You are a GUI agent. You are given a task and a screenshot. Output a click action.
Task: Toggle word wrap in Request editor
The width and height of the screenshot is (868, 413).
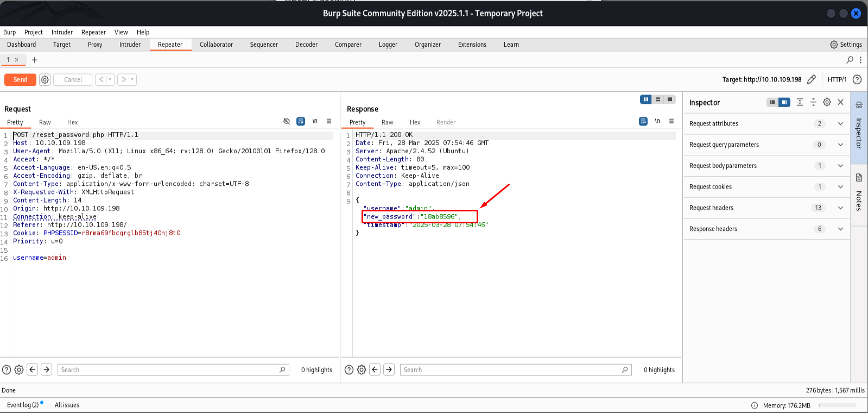point(301,121)
